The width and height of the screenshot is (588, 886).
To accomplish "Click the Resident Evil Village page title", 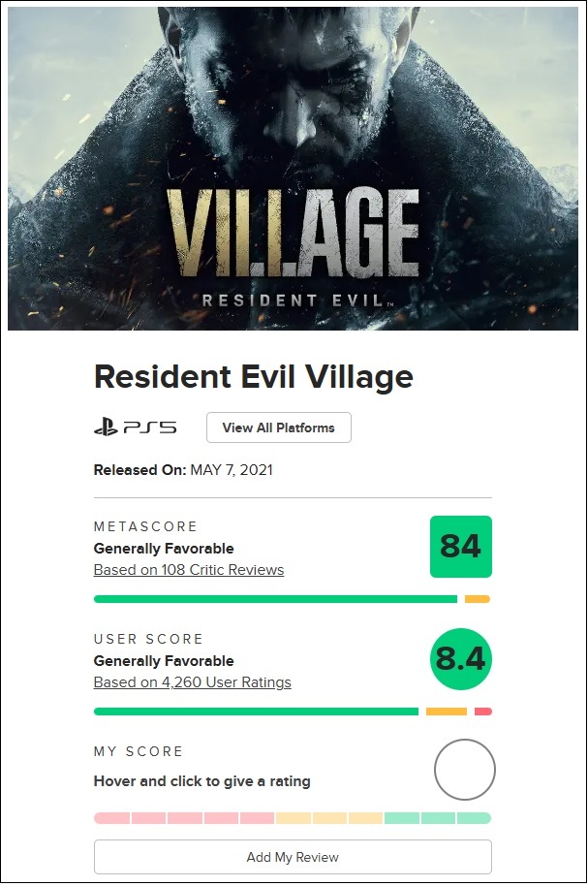I will tap(253, 377).
